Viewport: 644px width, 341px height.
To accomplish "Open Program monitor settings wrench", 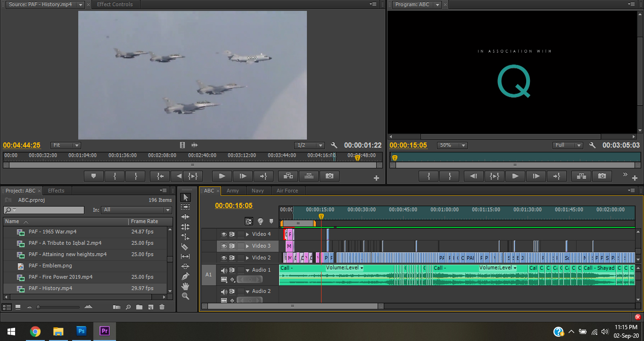I will point(593,145).
